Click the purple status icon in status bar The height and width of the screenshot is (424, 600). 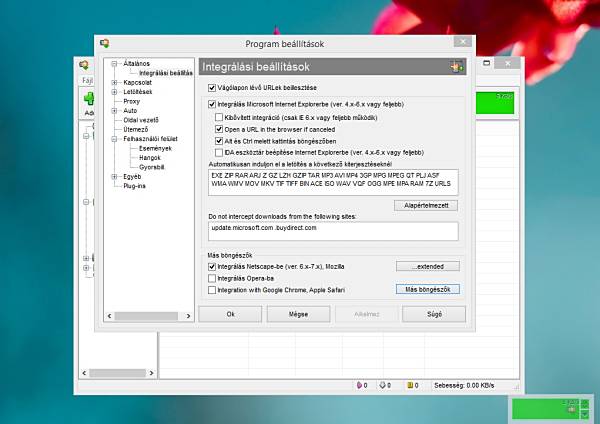pos(359,385)
